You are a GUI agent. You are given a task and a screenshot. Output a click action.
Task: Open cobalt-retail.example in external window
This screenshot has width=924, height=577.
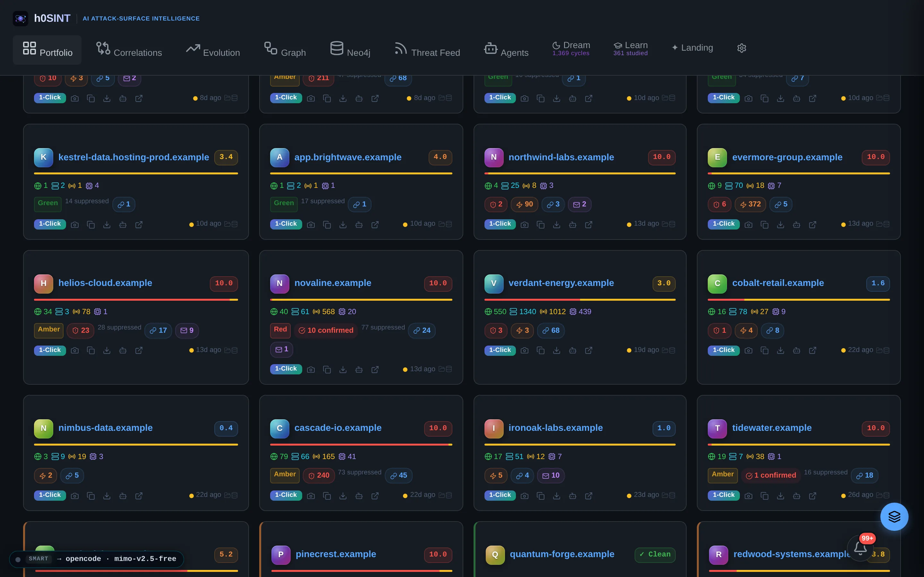[812, 350]
